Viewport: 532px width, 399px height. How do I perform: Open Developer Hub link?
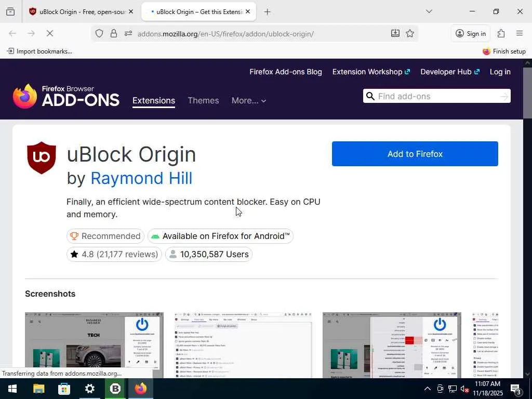[450, 72]
